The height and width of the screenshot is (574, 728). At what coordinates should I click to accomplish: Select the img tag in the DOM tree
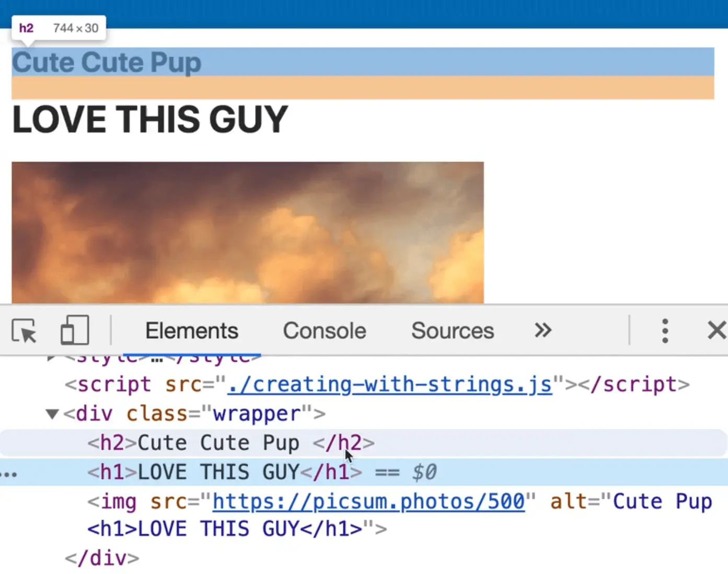[118, 502]
